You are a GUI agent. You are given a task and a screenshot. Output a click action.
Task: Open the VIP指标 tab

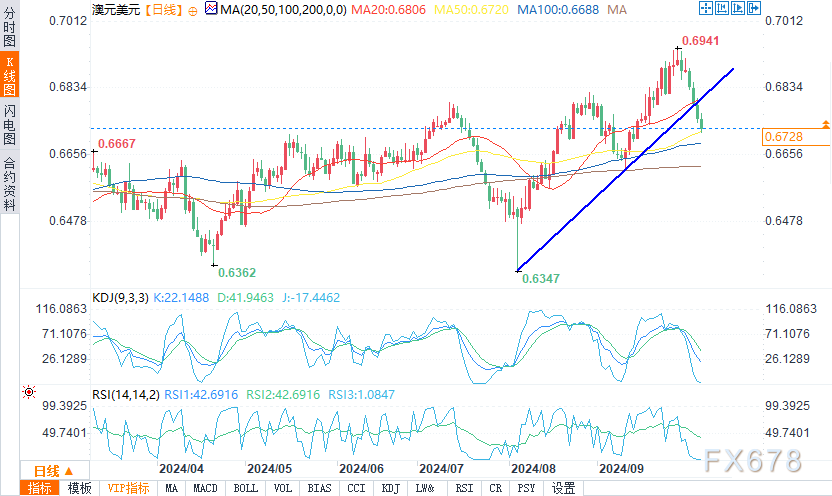(x=128, y=488)
